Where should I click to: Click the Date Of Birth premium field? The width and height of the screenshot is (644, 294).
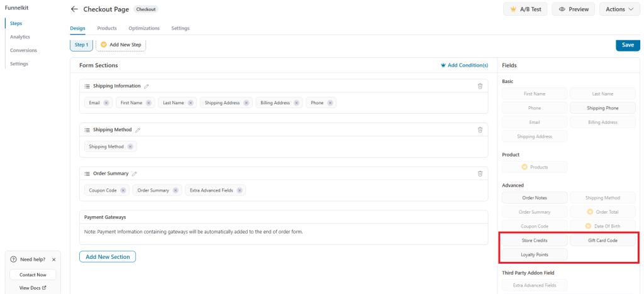pyautogui.click(x=602, y=226)
